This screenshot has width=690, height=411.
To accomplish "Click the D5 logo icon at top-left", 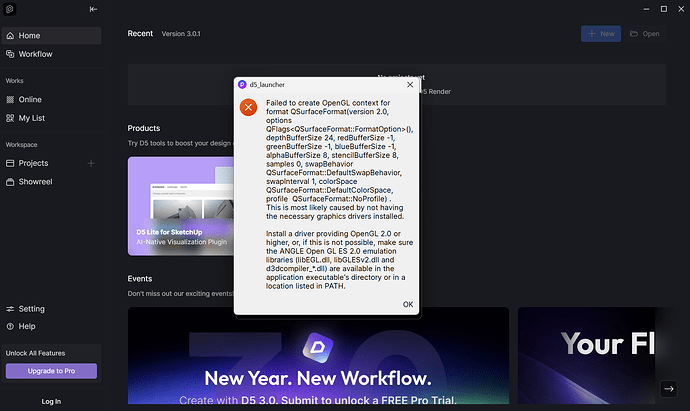I will [11, 10].
